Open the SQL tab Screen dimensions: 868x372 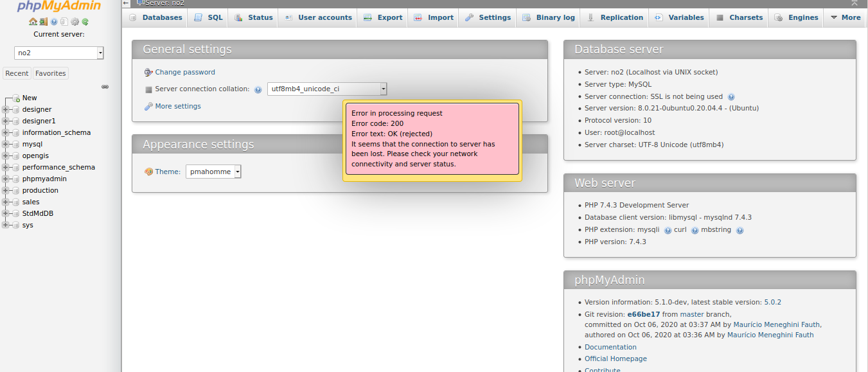click(x=208, y=17)
